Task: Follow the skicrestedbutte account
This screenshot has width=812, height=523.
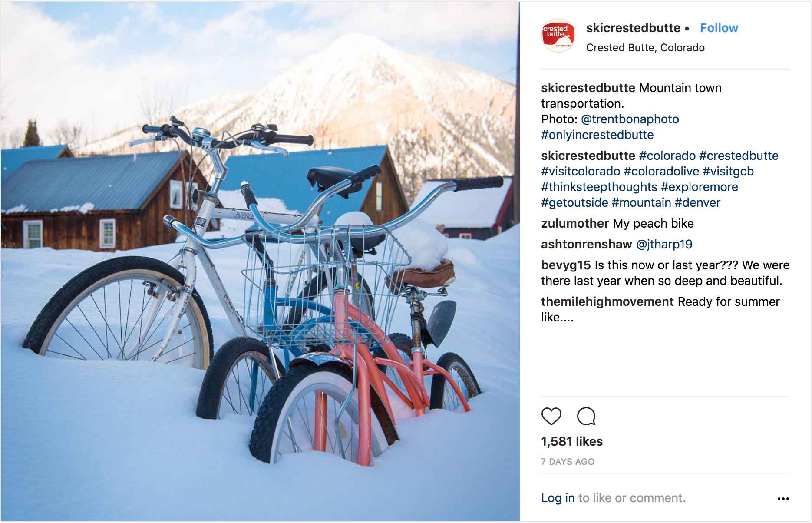Action: coord(719,28)
